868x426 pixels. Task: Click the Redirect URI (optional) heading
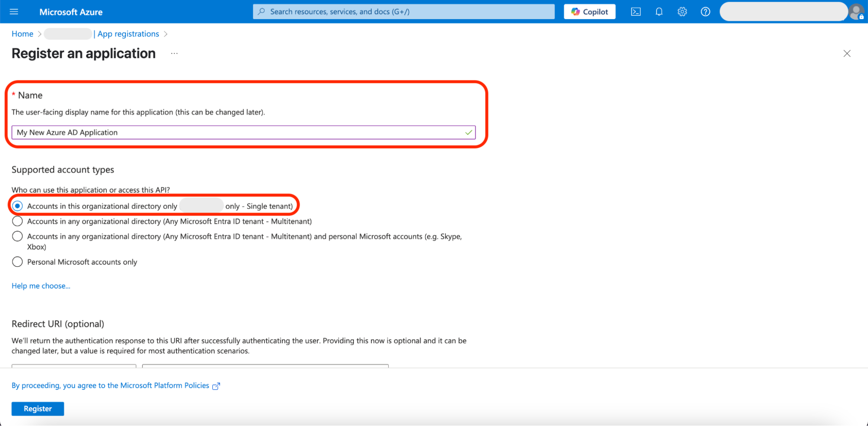58,324
